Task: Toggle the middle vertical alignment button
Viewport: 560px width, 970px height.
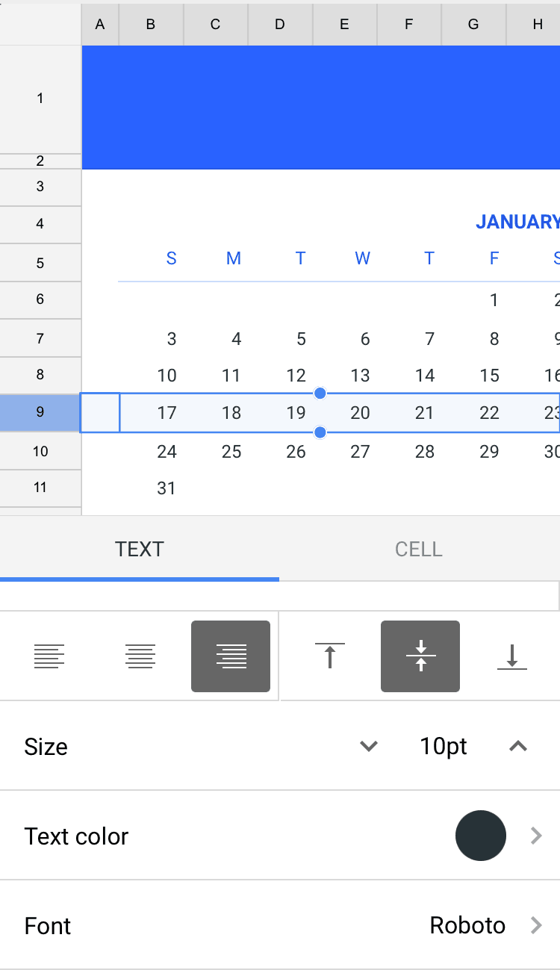Action: tap(420, 656)
